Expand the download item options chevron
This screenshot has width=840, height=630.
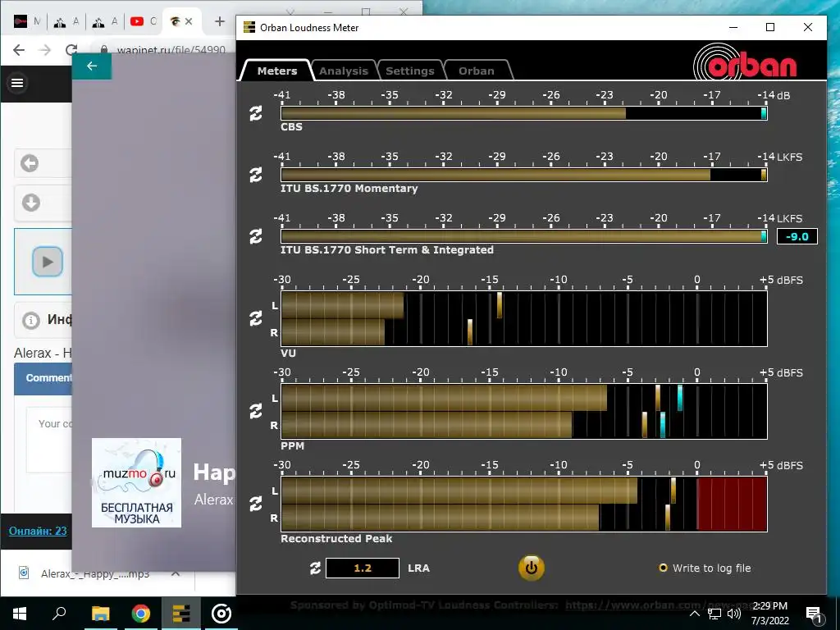pyautogui.click(x=176, y=573)
